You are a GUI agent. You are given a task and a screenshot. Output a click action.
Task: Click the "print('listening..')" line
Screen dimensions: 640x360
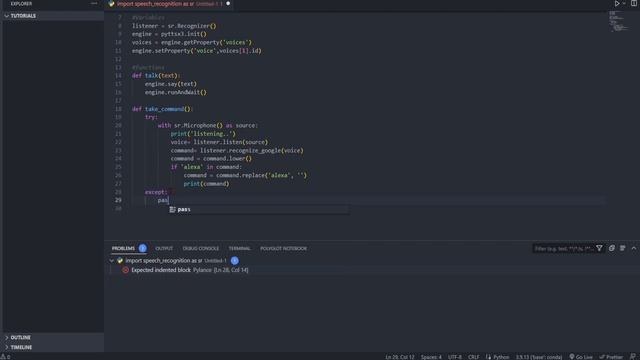[203, 134]
